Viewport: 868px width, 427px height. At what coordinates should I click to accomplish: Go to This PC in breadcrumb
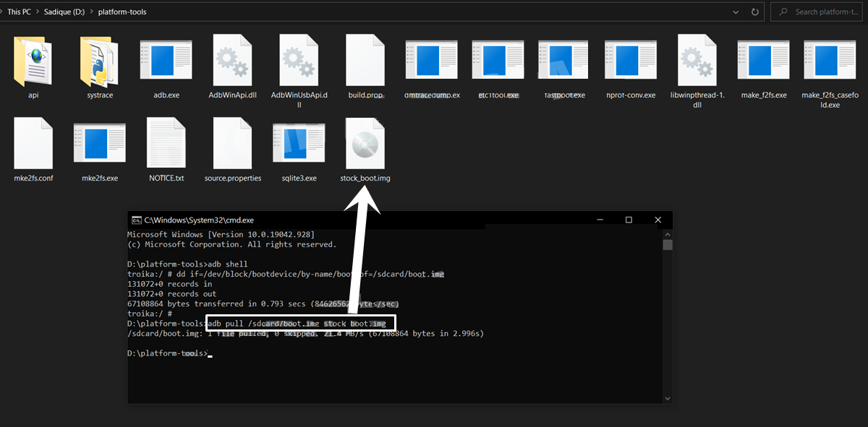tap(19, 12)
